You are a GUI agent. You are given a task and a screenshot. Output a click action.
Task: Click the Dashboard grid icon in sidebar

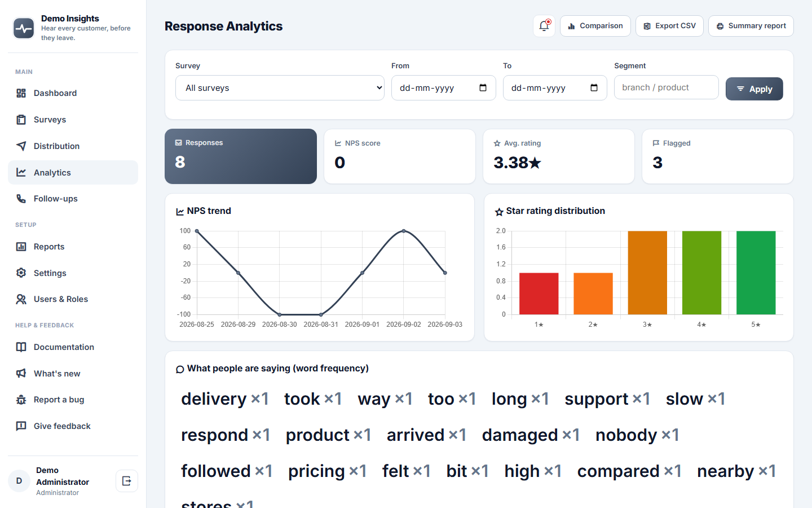click(21, 93)
